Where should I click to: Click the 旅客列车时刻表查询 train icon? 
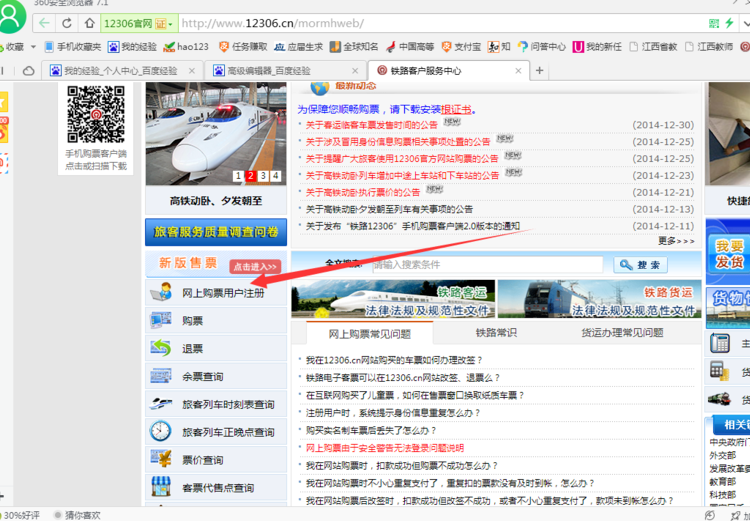(x=161, y=404)
